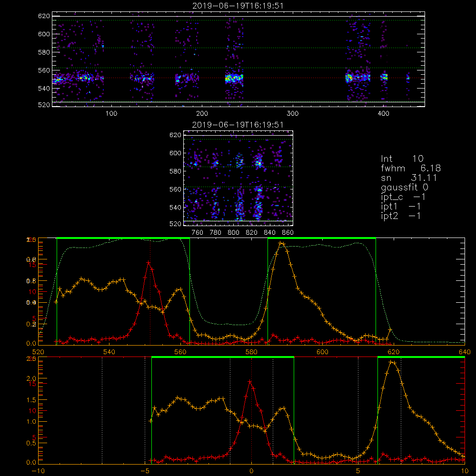Click the orange curve's highest peak in the third plot

click(x=281, y=243)
